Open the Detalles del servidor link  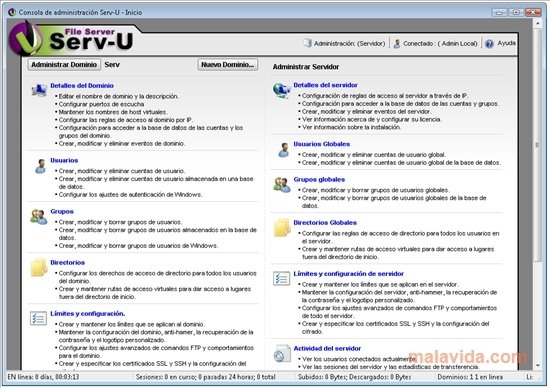(326, 85)
